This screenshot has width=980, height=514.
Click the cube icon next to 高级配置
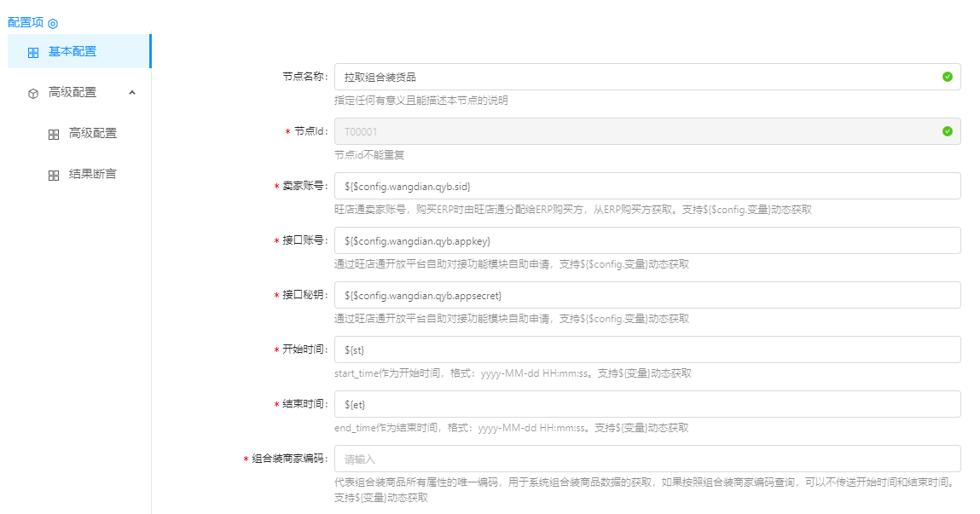(33, 93)
